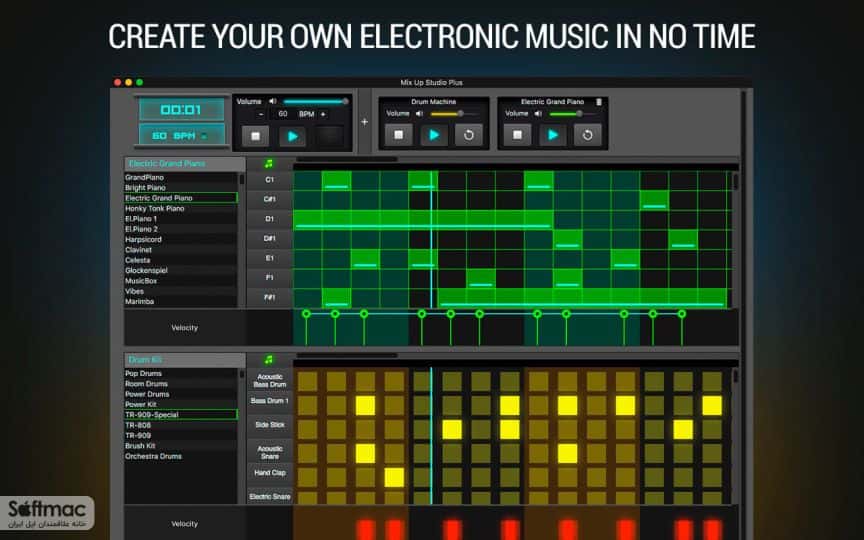Choose the Power Drums kit

point(181,394)
